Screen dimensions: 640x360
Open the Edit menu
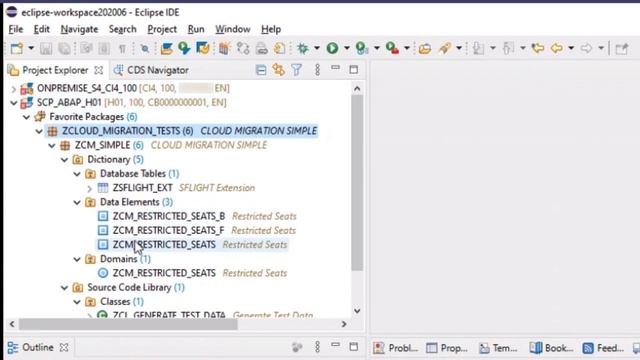point(42,29)
